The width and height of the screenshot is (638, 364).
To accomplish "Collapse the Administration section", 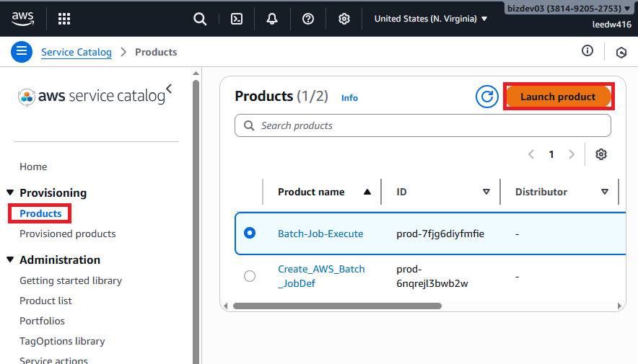I will (10, 260).
